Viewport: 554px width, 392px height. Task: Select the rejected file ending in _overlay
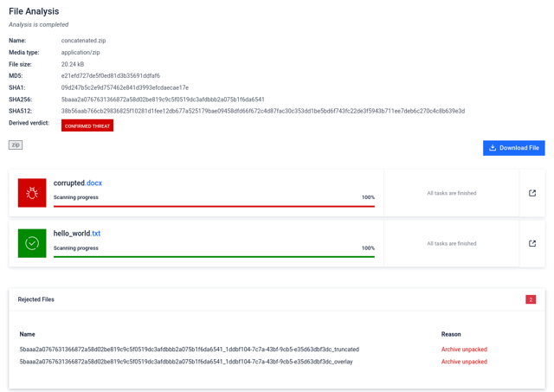tap(186, 362)
